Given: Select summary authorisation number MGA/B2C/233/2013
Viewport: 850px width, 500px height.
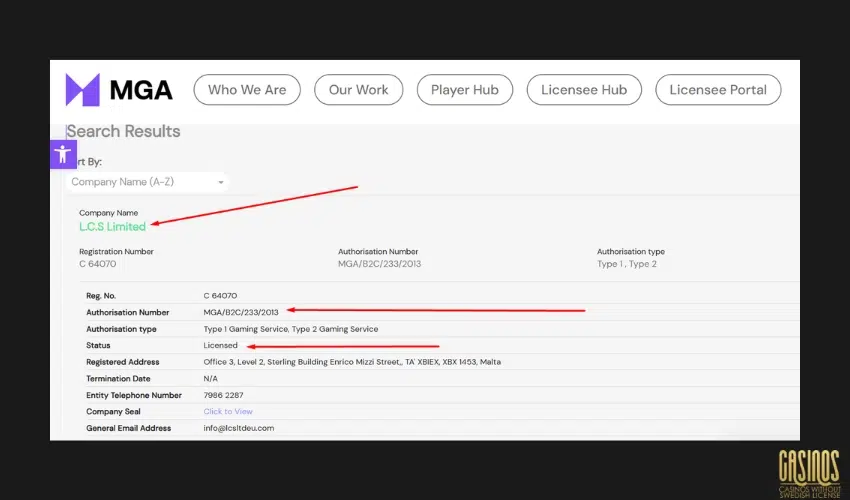Looking at the screenshot, I should pos(379,264).
